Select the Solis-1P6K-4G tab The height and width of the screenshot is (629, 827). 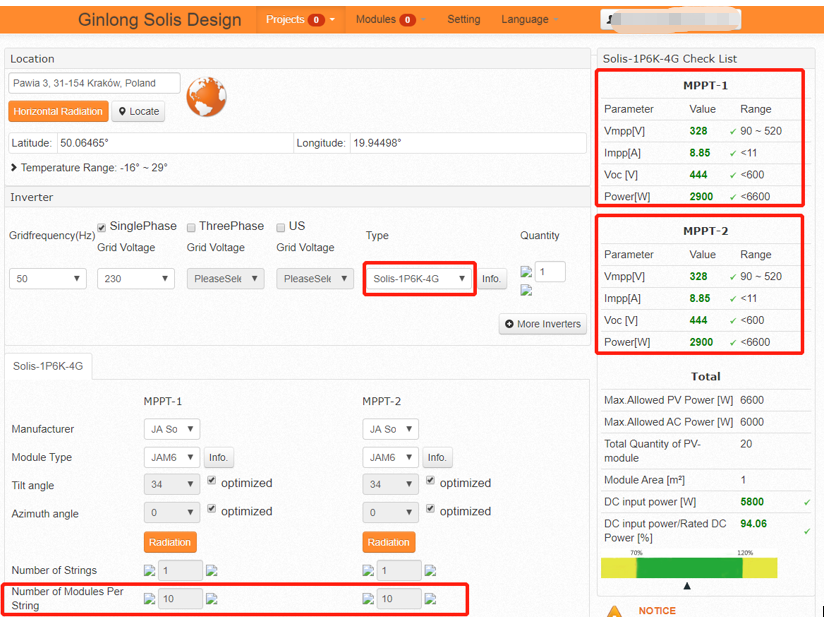pyautogui.click(x=48, y=366)
